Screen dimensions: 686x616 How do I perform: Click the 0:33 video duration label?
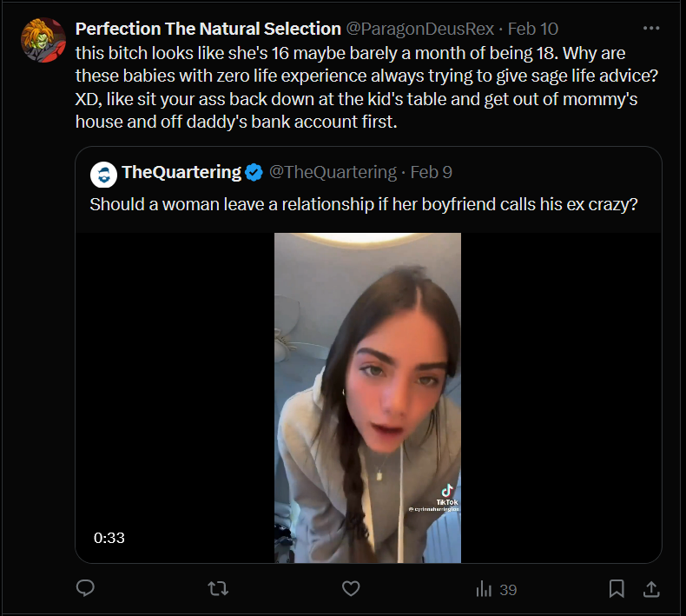click(x=109, y=538)
